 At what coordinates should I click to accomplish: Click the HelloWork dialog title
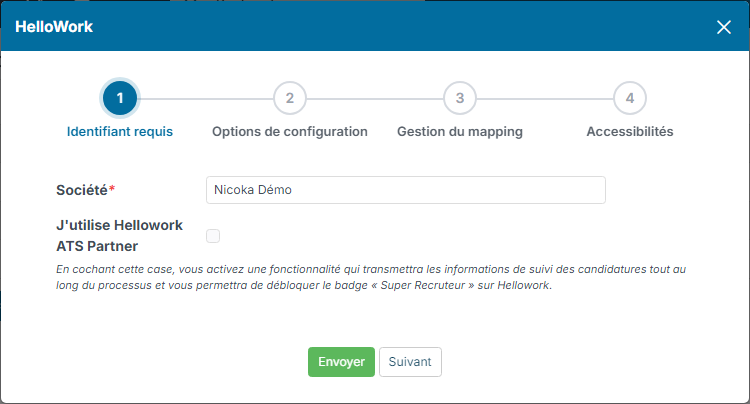coord(54,27)
